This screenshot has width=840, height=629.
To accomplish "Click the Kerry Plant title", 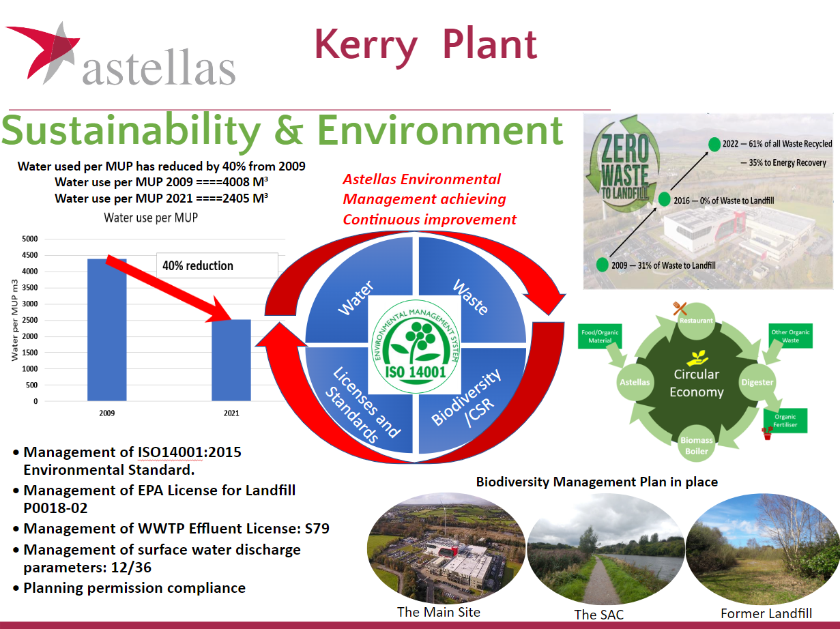I will point(426,44).
